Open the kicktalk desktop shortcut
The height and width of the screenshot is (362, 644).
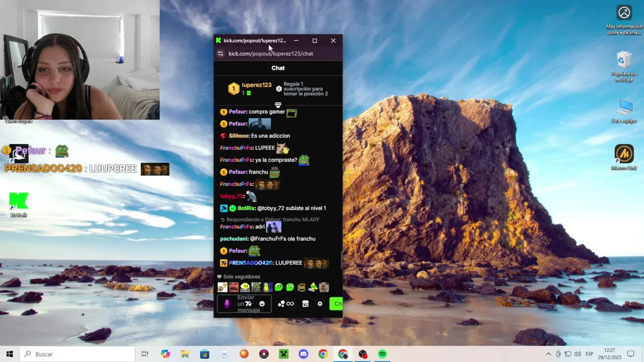(x=19, y=205)
